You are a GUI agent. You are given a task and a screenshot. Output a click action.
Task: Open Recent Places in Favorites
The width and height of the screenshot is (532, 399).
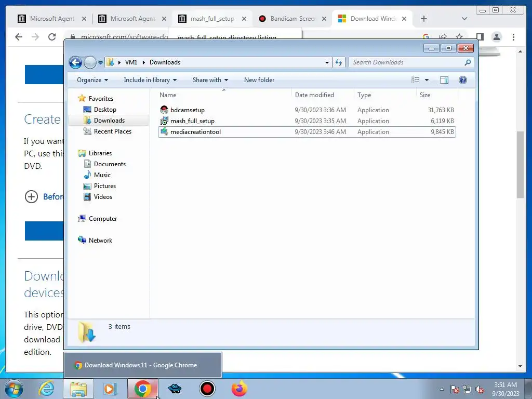click(x=112, y=131)
